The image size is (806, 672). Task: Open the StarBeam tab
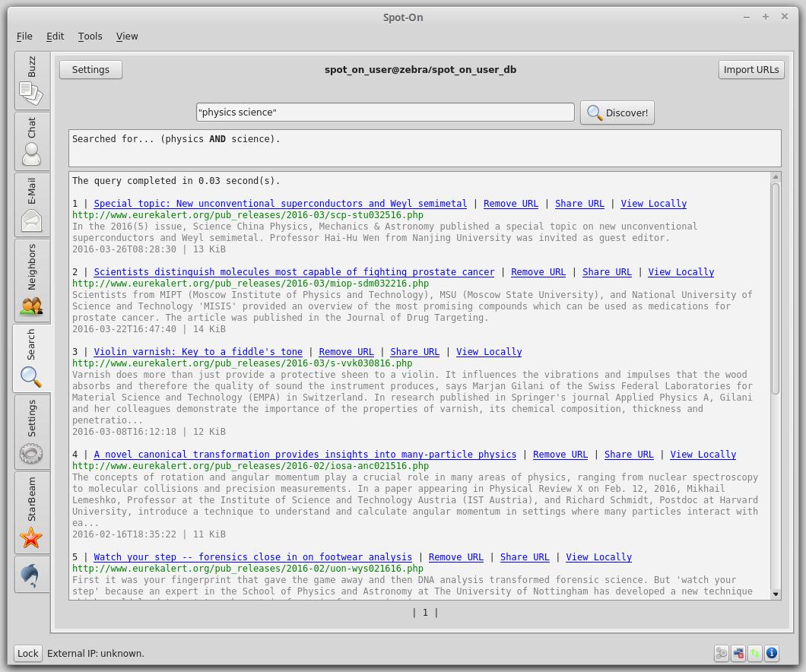point(31,512)
